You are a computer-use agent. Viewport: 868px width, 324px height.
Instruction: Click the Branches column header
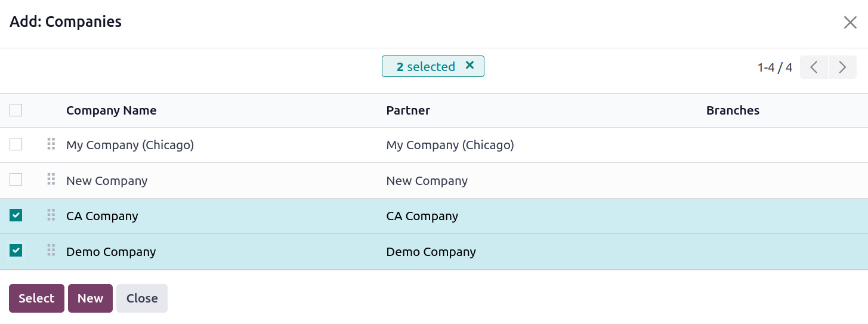click(x=733, y=110)
